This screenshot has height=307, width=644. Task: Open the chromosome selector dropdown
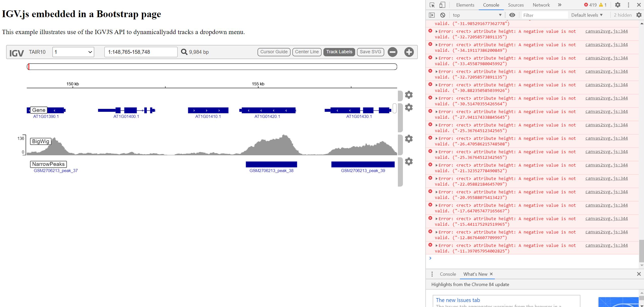click(x=73, y=52)
